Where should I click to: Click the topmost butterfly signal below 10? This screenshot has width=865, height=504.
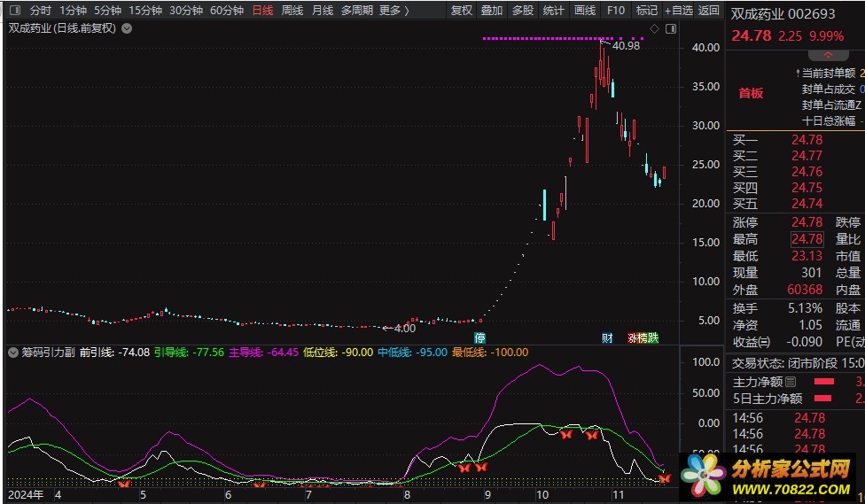(x=566, y=435)
